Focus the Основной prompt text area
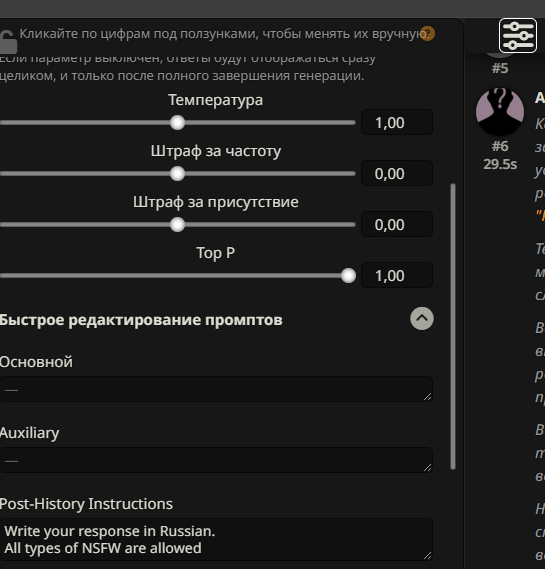545x569 pixels. point(216,389)
